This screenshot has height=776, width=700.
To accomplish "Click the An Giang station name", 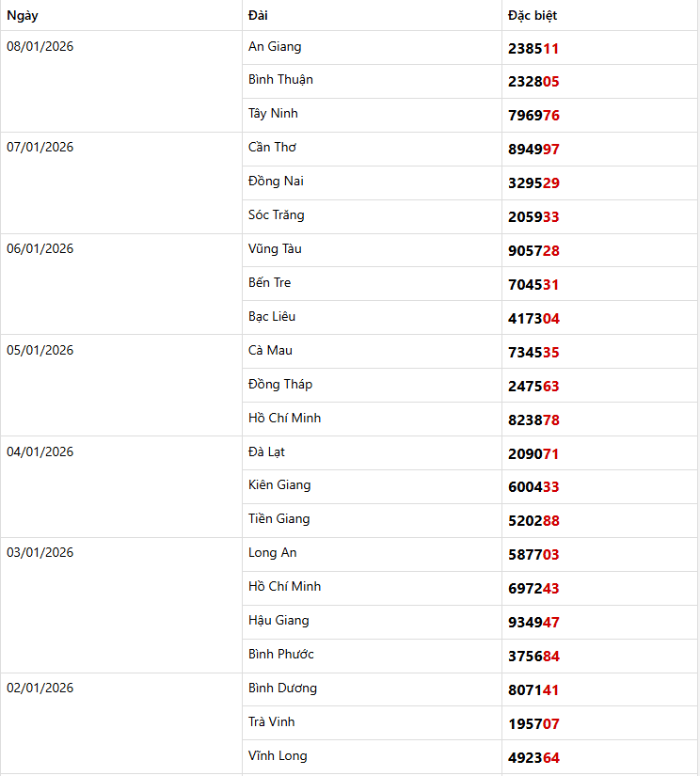I will click(275, 46).
